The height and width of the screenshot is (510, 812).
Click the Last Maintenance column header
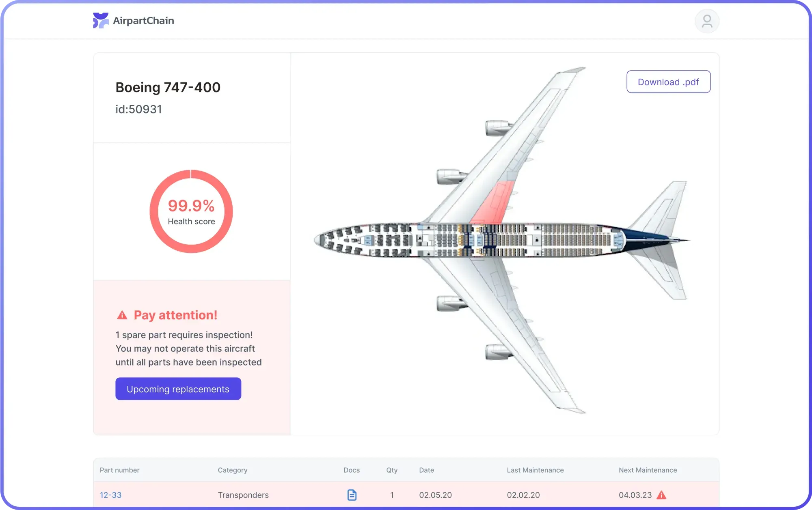tap(535, 470)
